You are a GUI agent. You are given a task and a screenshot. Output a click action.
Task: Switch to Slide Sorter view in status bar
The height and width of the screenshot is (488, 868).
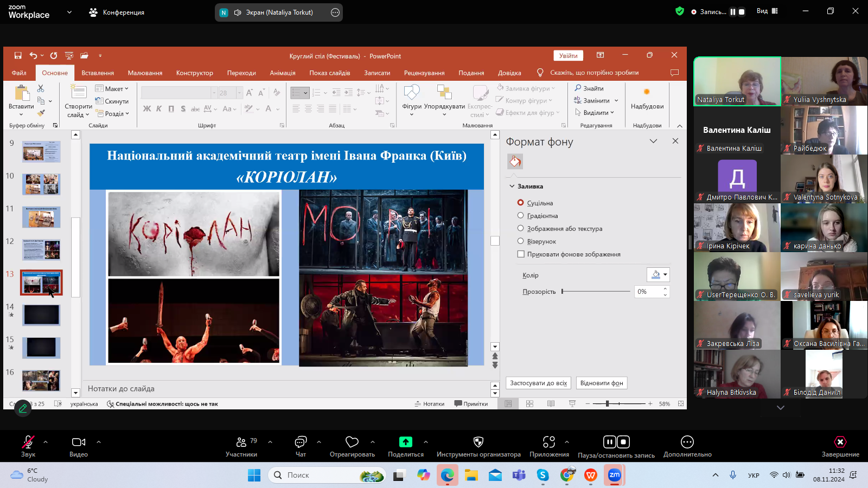[529, 404]
